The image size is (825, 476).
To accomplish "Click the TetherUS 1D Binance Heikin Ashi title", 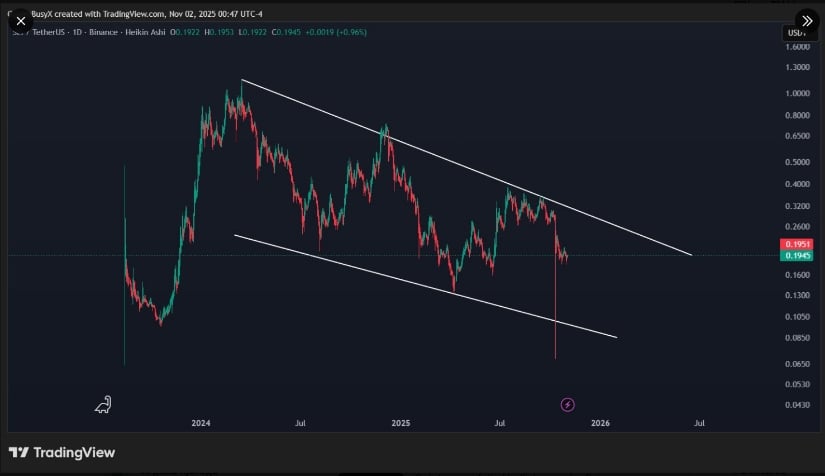I will tap(90, 33).
